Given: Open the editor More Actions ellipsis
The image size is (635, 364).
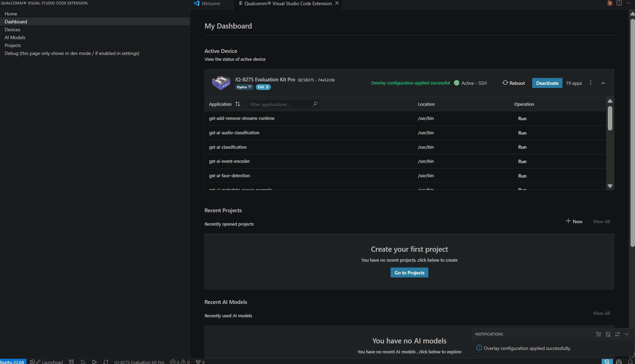Looking at the screenshot, I should coord(628,3).
